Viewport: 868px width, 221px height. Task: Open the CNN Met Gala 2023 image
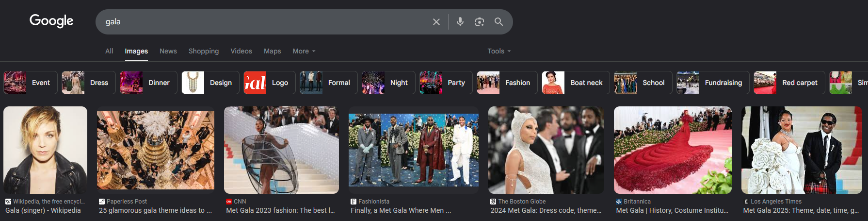[281, 150]
